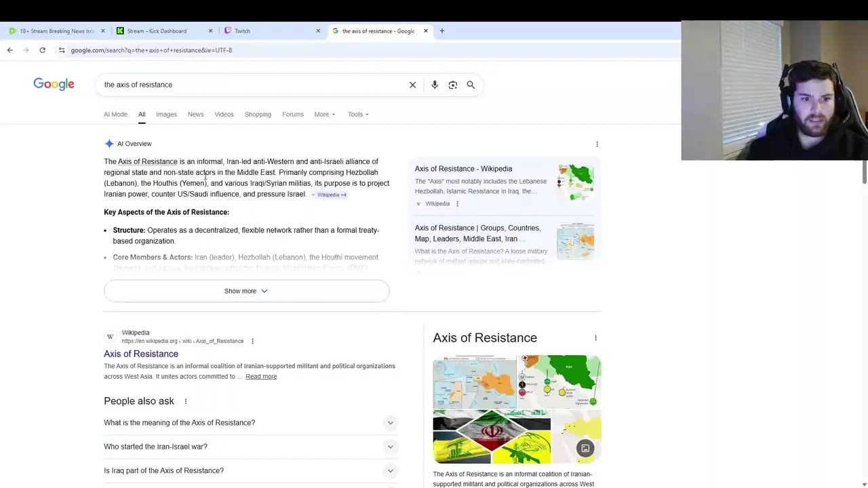Reload the page with the refresh icon
Image resolution: width=868 pixels, height=488 pixels.
pyautogui.click(x=42, y=50)
